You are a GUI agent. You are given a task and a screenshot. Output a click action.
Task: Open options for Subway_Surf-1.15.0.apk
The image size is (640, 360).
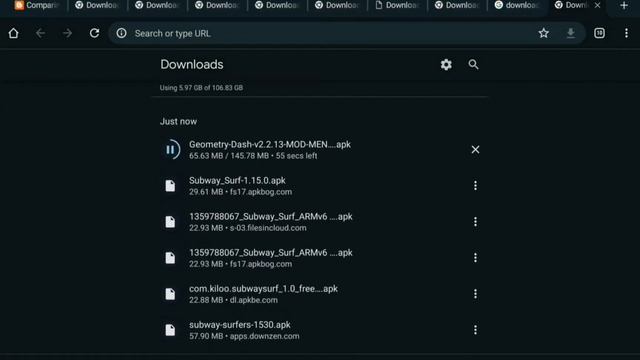pyautogui.click(x=475, y=186)
